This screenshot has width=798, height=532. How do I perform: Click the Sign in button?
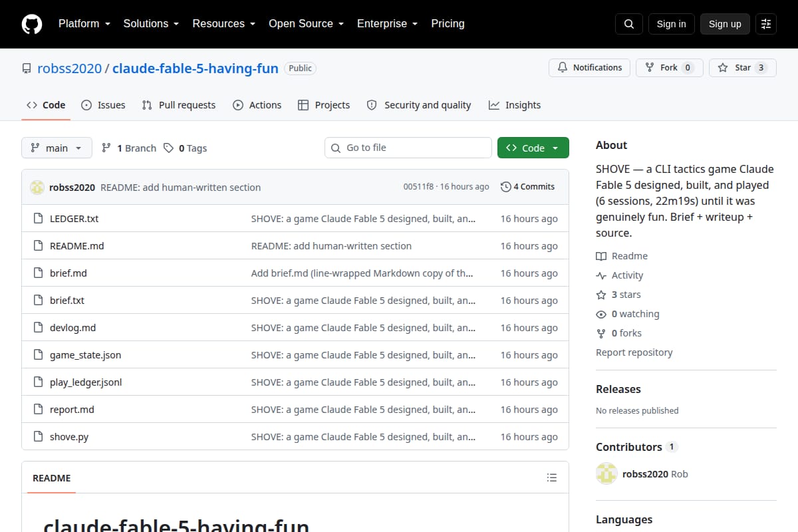pyautogui.click(x=671, y=24)
